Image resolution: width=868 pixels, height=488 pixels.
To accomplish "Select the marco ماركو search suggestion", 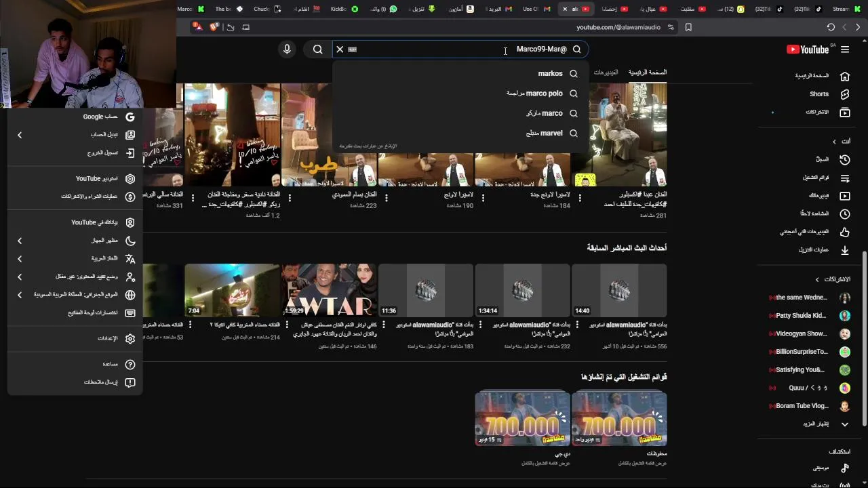I will 461,113.
